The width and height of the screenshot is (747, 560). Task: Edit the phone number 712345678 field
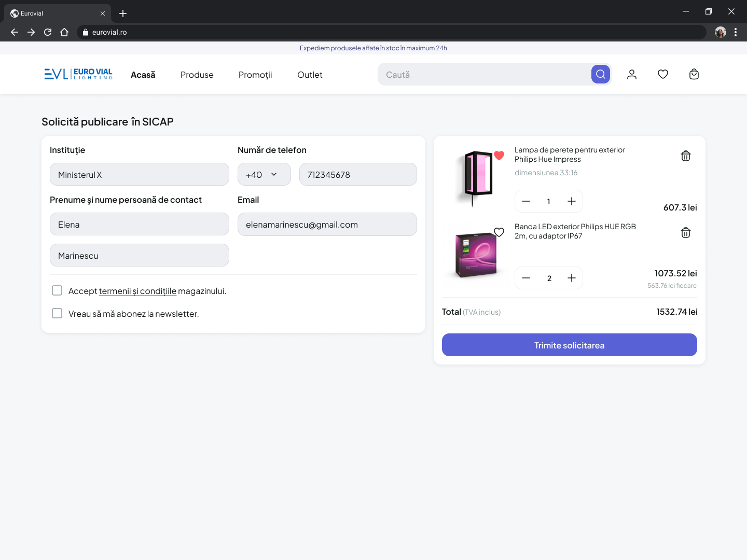pyautogui.click(x=358, y=174)
